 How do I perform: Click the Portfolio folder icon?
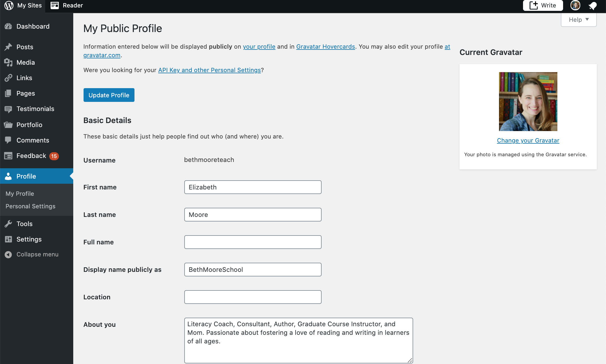click(8, 125)
